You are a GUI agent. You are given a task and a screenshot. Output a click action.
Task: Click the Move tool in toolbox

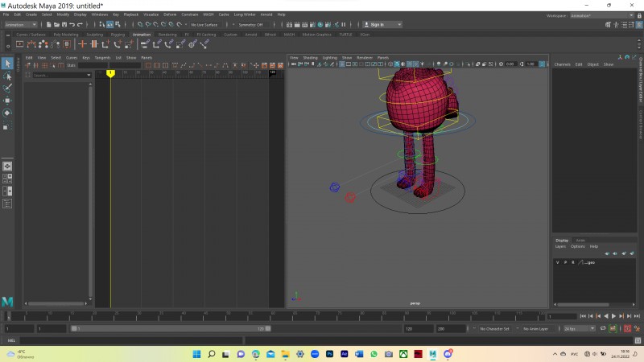click(7, 101)
